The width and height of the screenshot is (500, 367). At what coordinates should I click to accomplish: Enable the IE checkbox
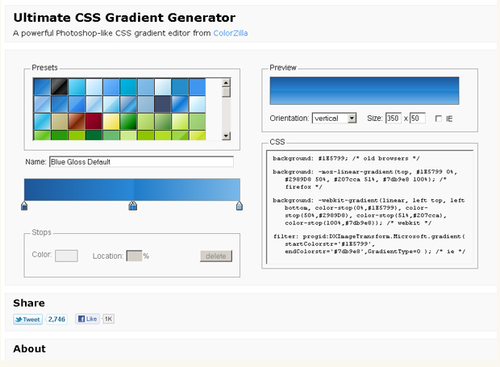tap(438, 118)
